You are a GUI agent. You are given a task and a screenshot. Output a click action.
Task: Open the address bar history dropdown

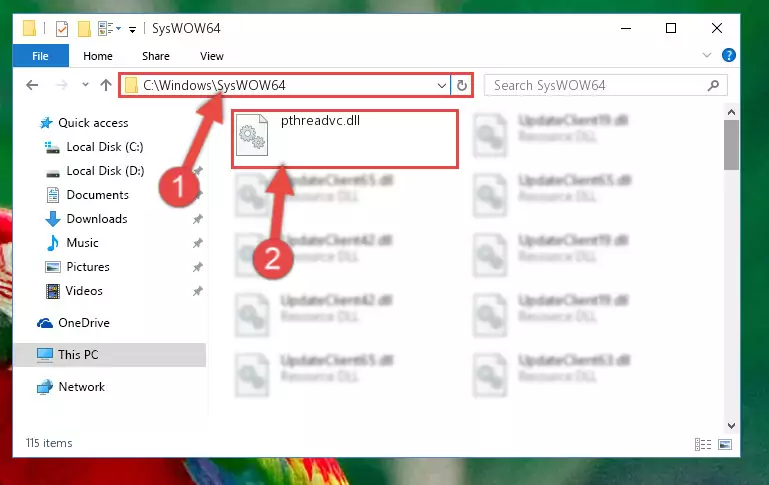pos(441,85)
